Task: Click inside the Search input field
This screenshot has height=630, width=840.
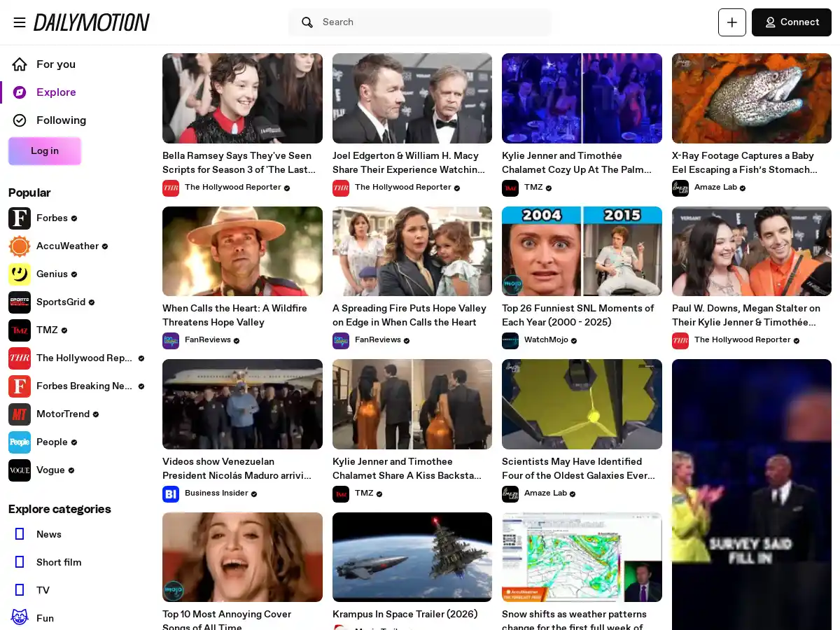Action: point(420,22)
